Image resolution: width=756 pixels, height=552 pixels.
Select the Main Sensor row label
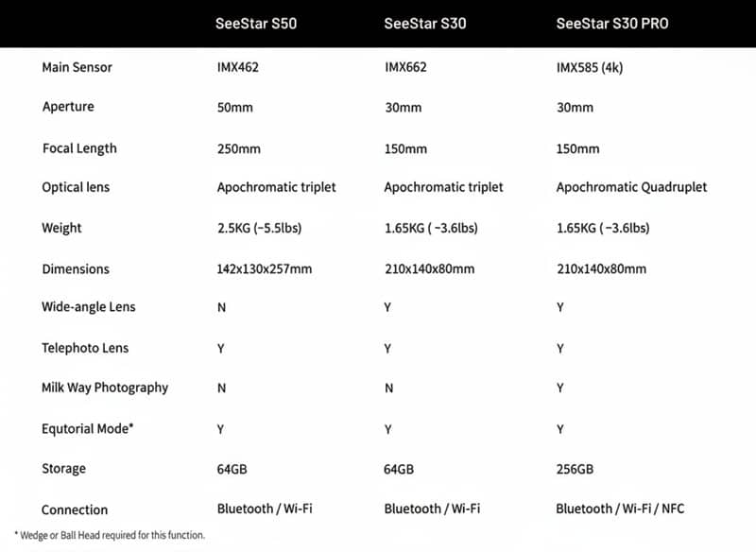coord(77,67)
